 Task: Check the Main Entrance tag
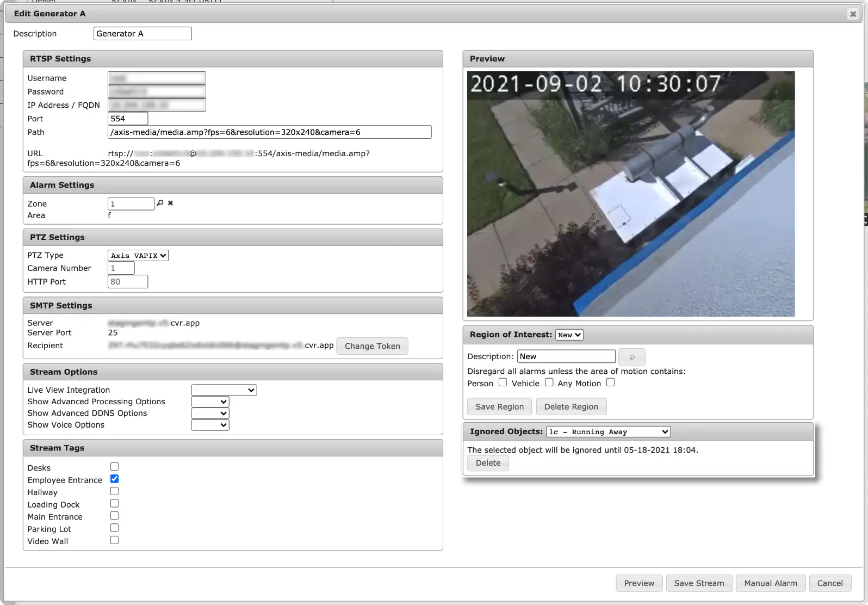point(114,516)
